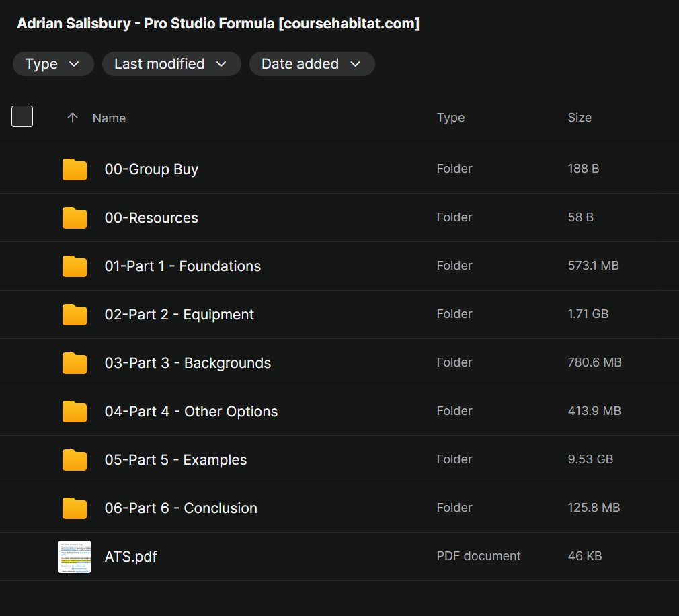Viewport: 679px width, 616px height.
Task: Click the 05-Part 5 Examples folder icon
Action: pos(75,460)
